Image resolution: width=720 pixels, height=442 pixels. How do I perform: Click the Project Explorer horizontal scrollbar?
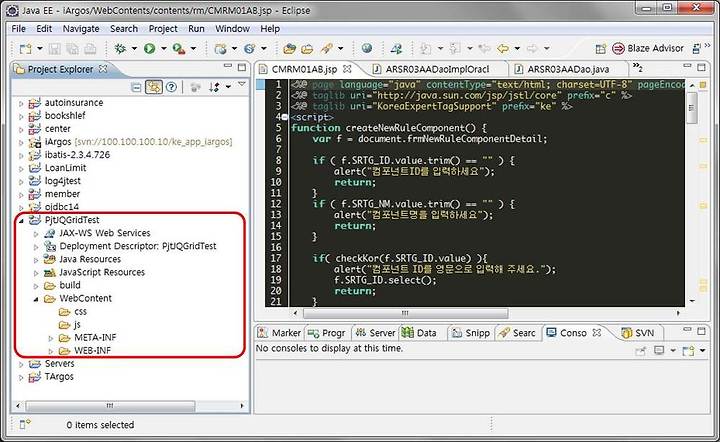point(110,406)
